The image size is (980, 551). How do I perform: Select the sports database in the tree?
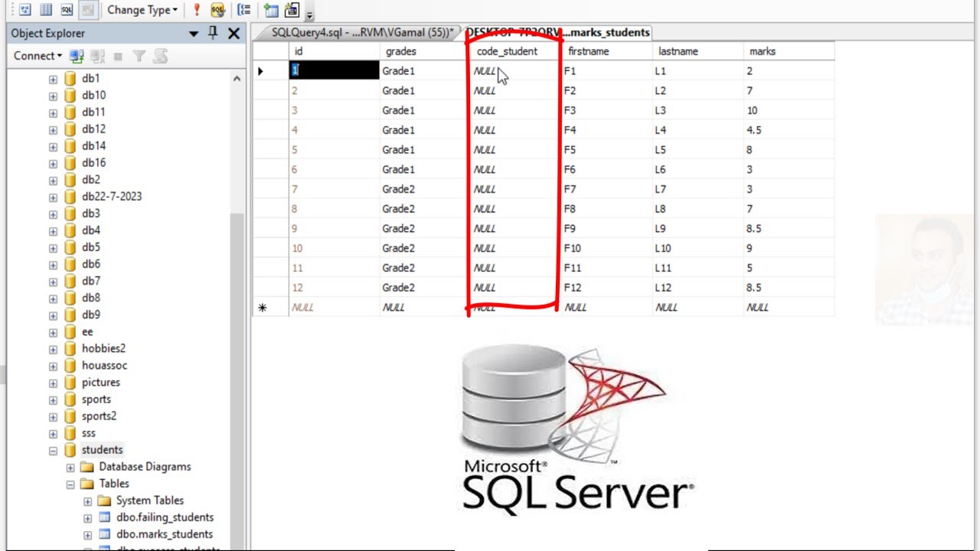coord(96,399)
